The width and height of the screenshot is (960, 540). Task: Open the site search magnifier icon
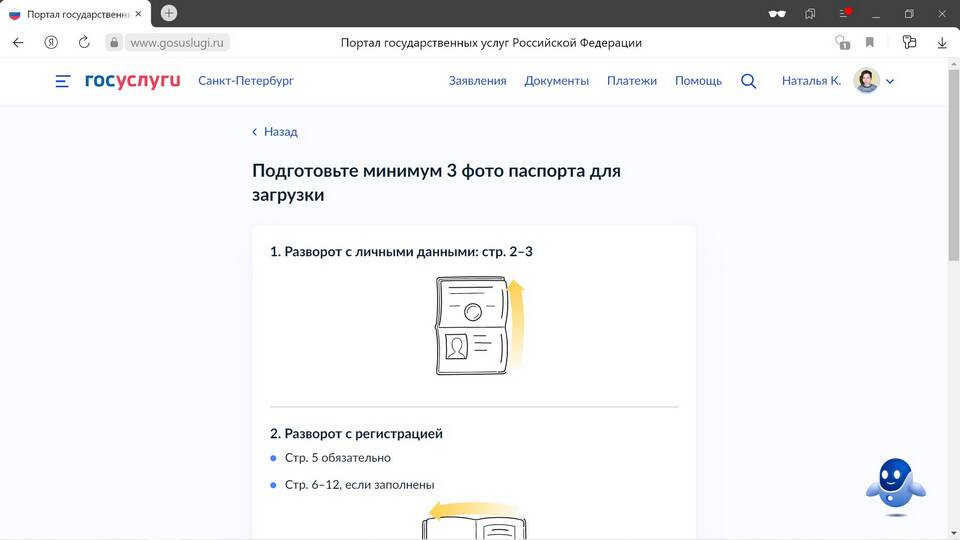click(748, 81)
